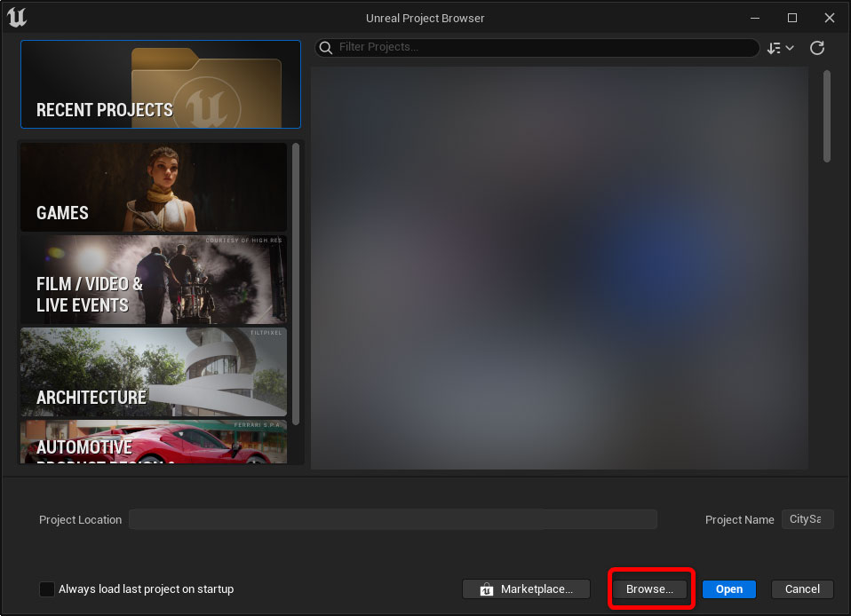Click the category list scrollbar
851x616 pixels.
tap(296, 284)
